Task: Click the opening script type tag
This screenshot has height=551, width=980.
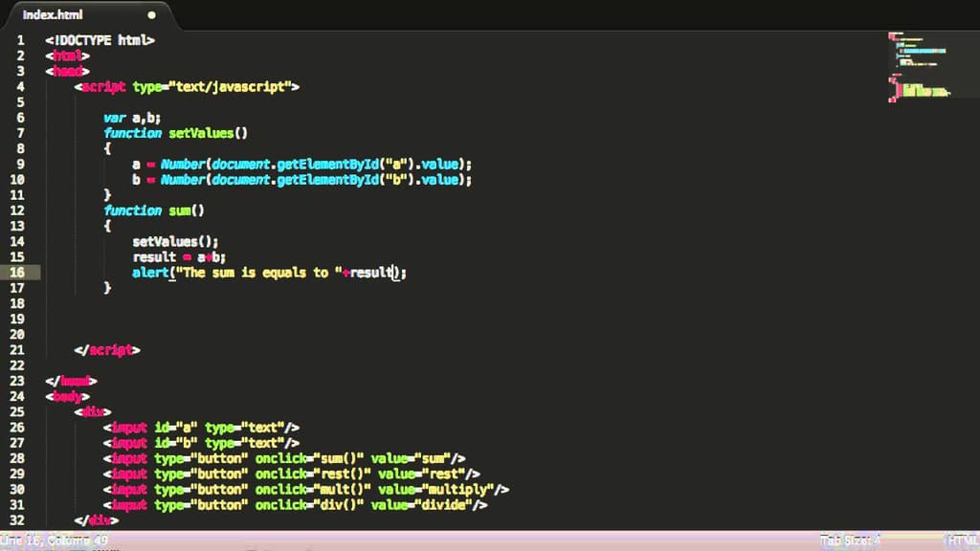Action: [x=187, y=87]
